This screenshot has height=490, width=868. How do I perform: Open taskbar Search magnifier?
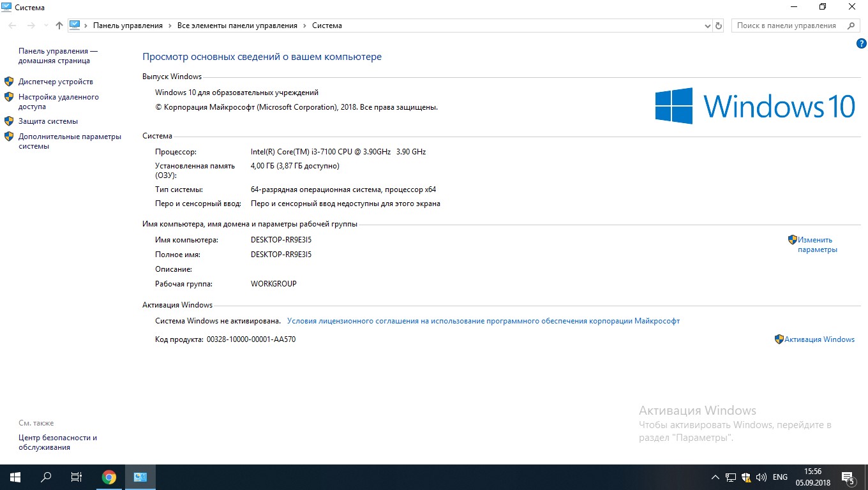click(46, 477)
